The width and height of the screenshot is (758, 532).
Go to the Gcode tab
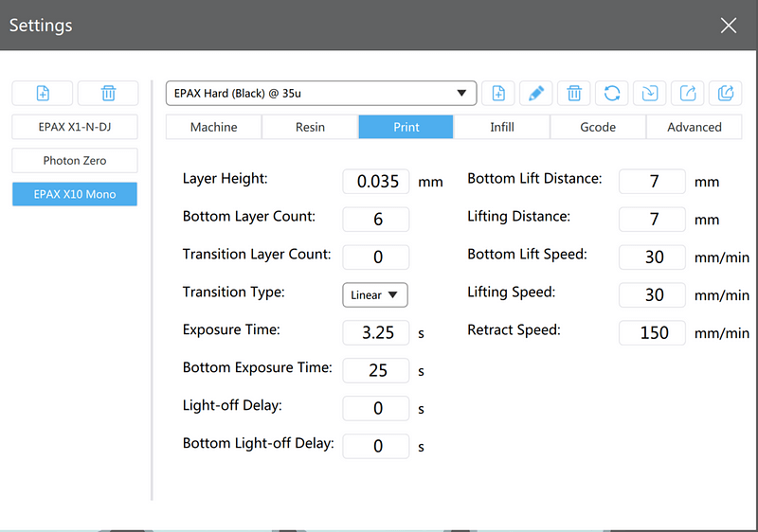(x=598, y=127)
